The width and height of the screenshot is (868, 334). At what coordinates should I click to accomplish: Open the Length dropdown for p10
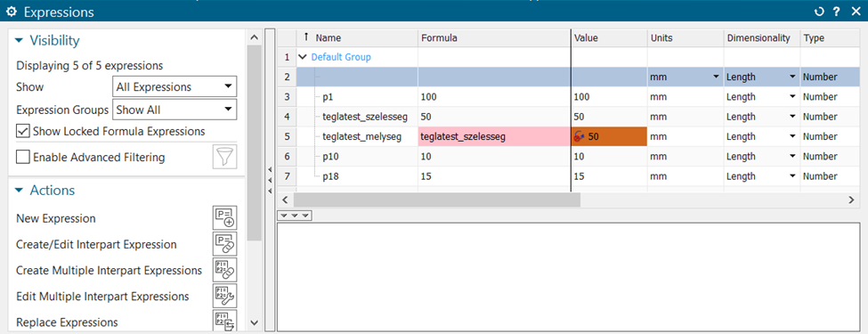(792, 157)
